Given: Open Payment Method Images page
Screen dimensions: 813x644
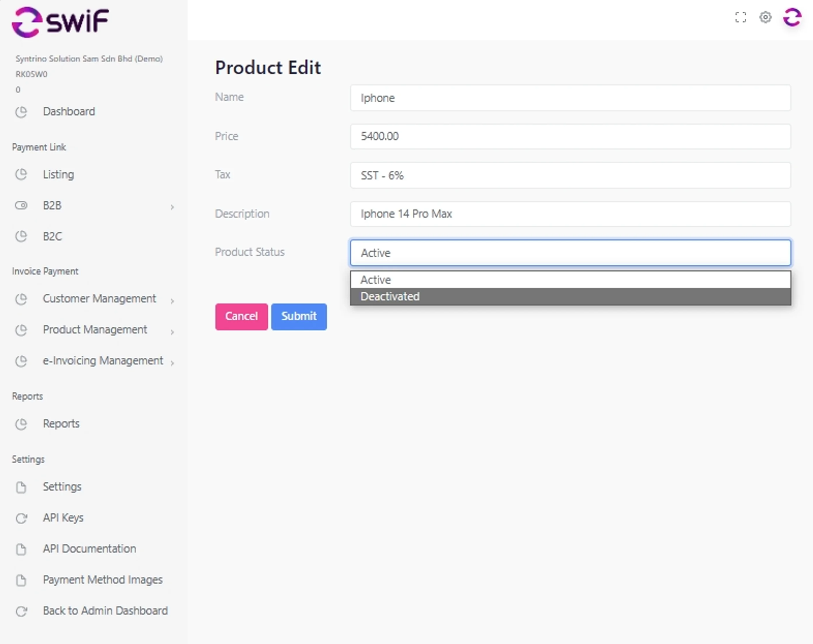Looking at the screenshot, I should point(103,579).
